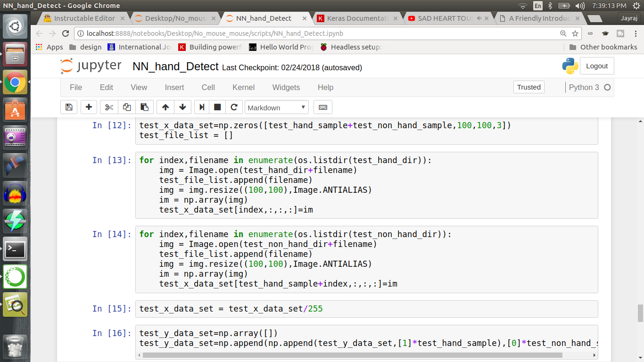
Task: Open the Ubuntu dash search button
Action: coord(15,26)
